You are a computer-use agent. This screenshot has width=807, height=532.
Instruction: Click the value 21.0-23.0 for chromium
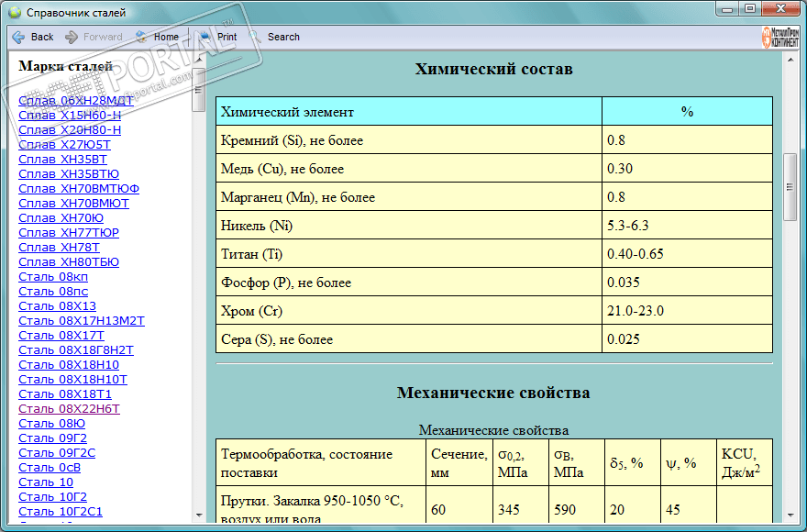(x=636, y=311)
